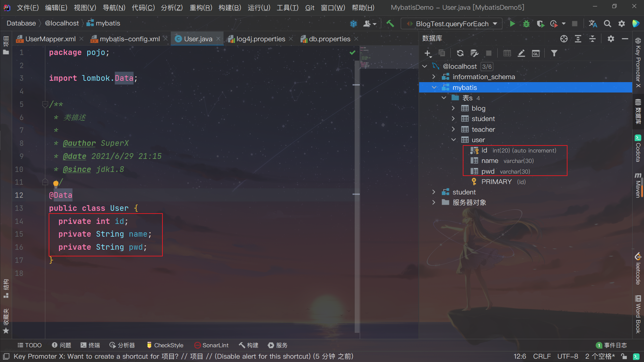Click locate target crosshair icon in database panel
Image resolution: width=644 pixels, height=362 pixels.
(x=564, y=39)
